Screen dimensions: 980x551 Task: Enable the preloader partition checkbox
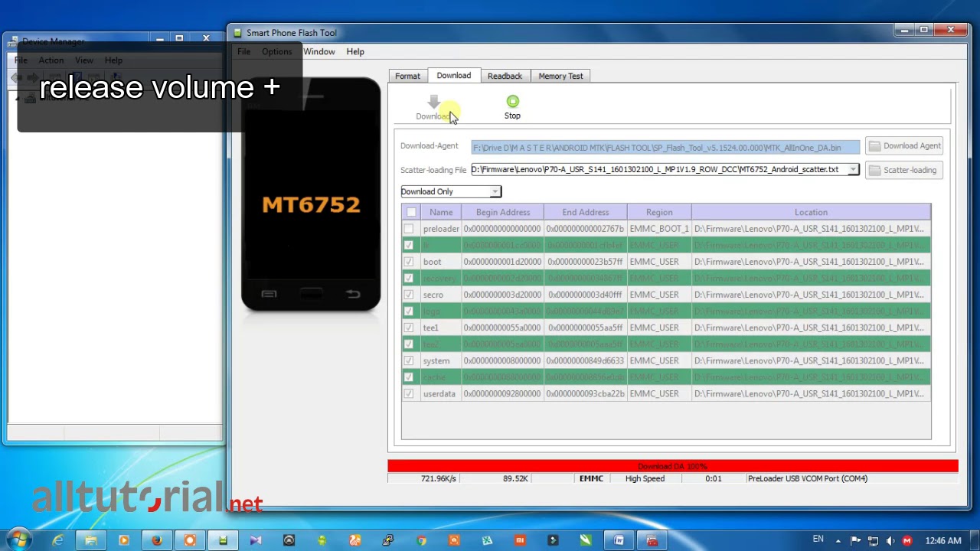tap(409, 229)
